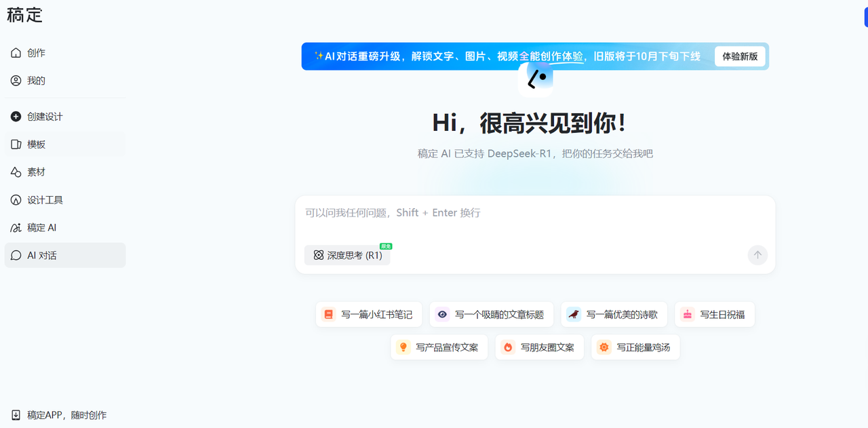The width and height of the screenshot is (868, 428).
Task: Click the AI icon beside 稿定 AI
Action: tap(16, 228)
